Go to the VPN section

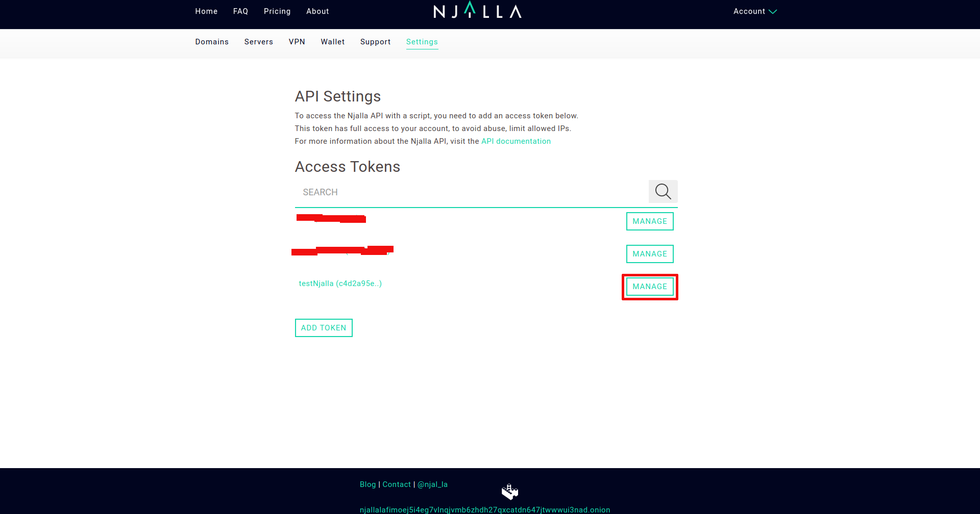[297, 42]
